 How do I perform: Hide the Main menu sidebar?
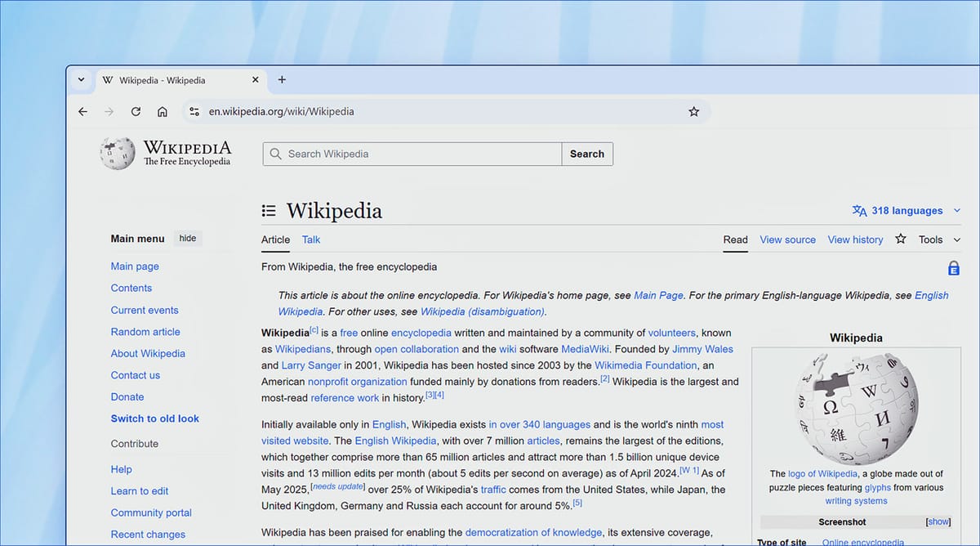coord(187,238)
